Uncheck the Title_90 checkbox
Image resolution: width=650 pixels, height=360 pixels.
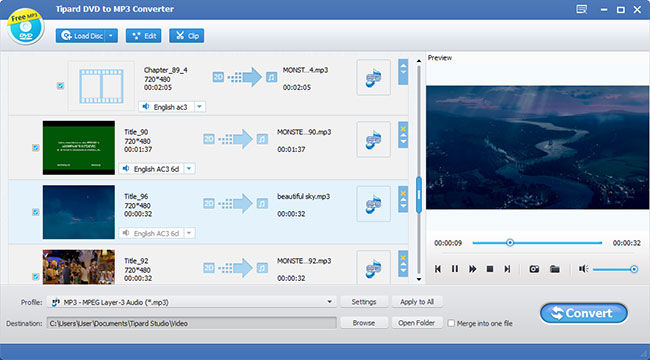click(x=36, y=148)
